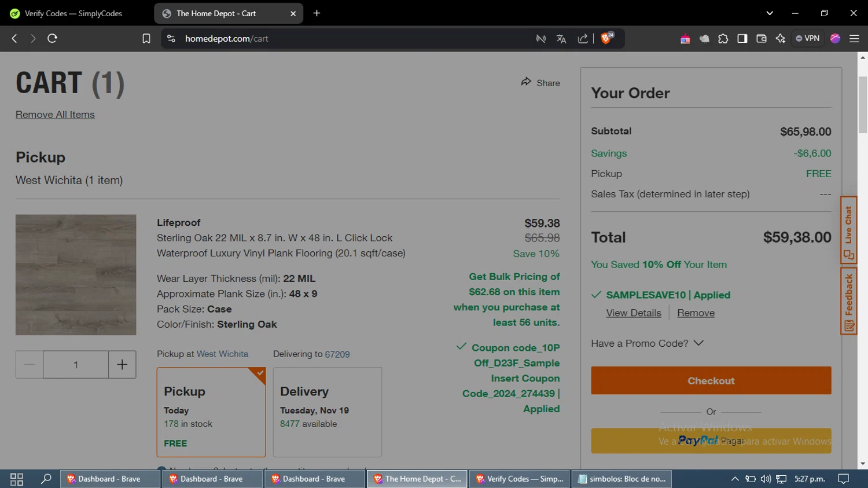
Task: Open a new browser tab
Action: (317, 13)
